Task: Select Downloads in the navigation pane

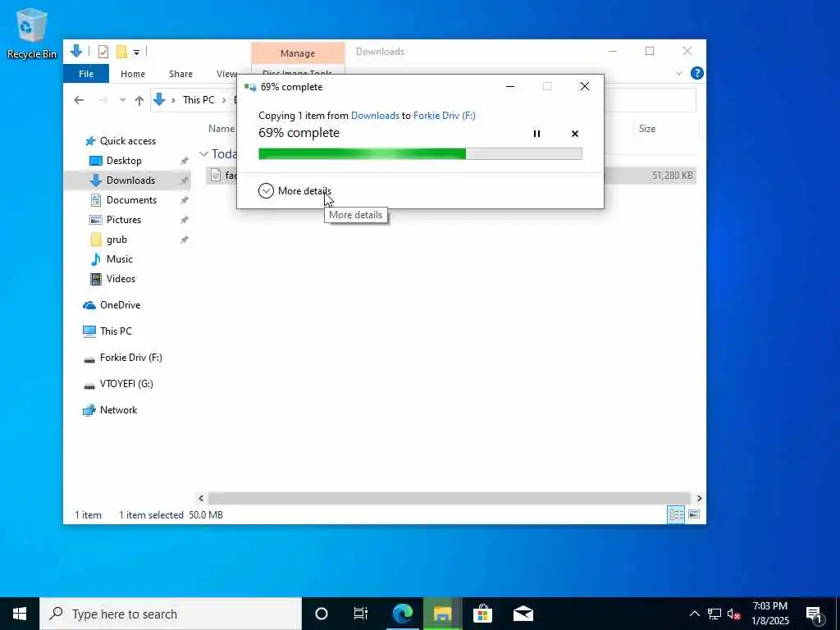Action: click(x=130, y=180)
